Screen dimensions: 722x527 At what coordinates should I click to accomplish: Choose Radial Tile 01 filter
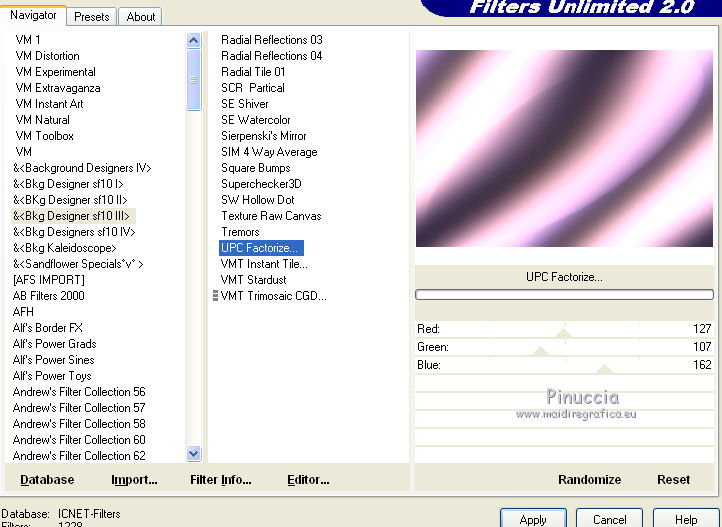[253, 72]
